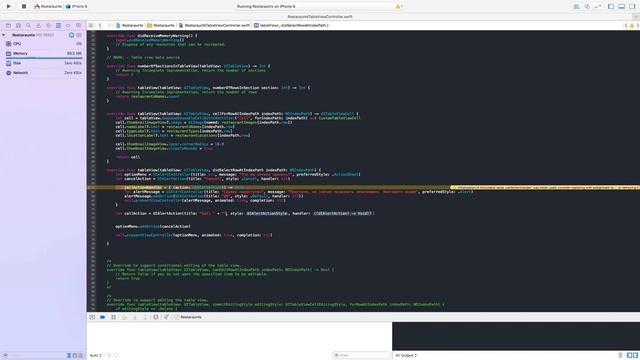Select the Network gauge row

[43, 73]
